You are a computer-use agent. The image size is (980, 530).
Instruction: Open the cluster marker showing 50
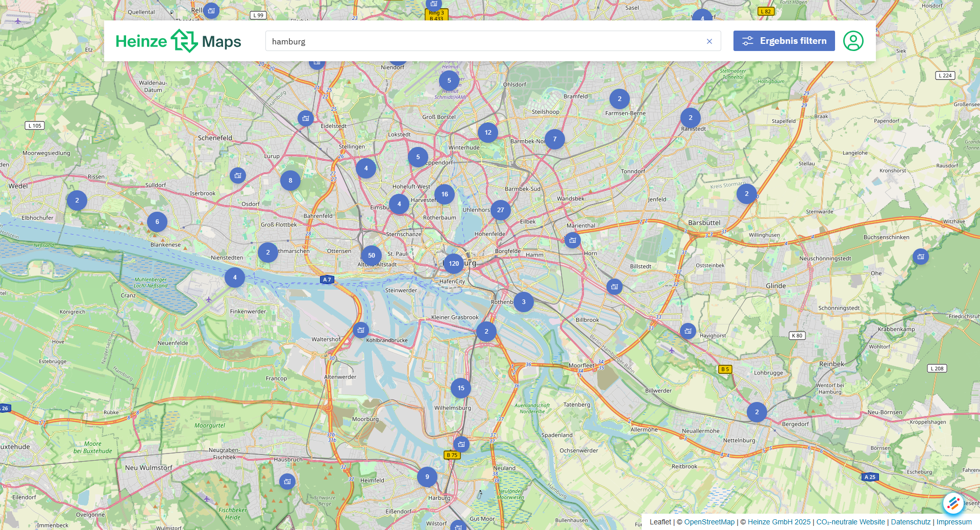[372, 256]
